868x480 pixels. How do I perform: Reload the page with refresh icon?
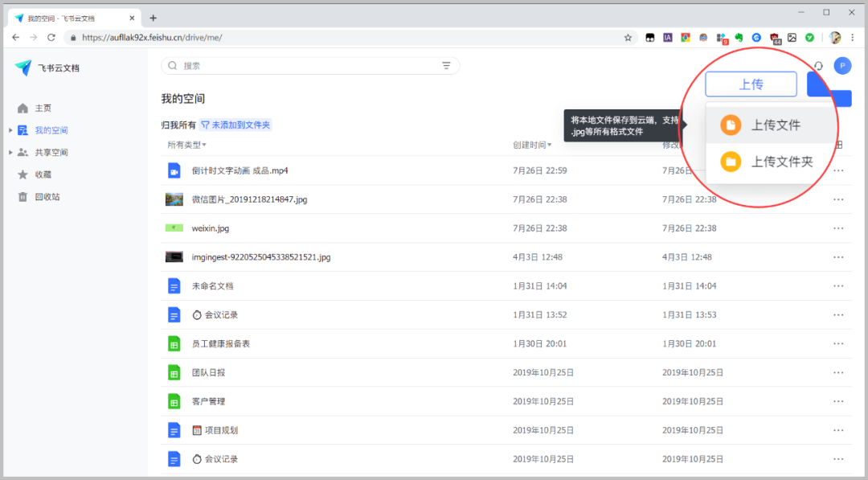(x=51, y=37)
